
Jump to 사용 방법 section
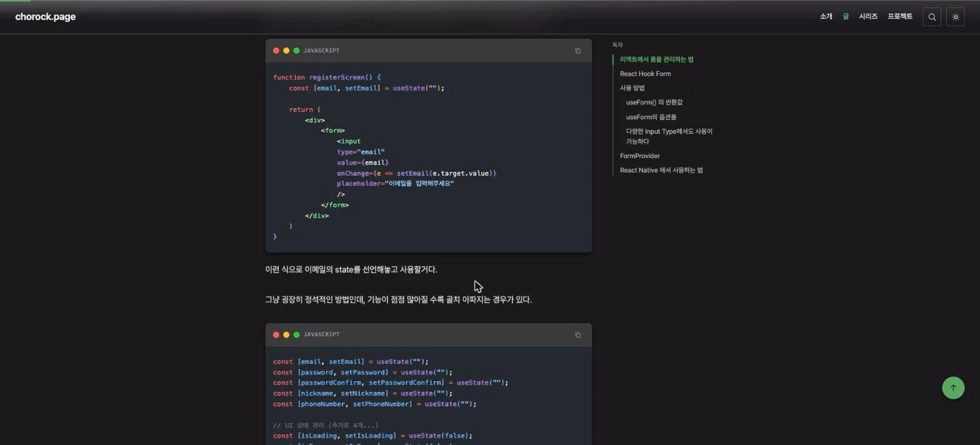point(632,88)
